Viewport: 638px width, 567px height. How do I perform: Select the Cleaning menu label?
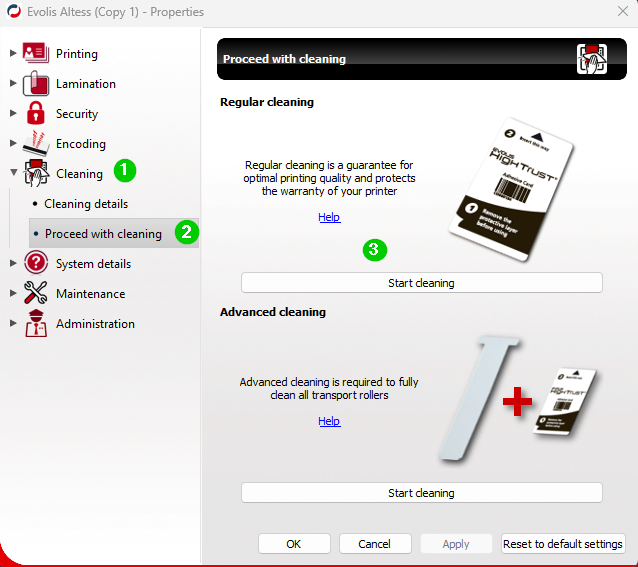pyautogui.click(x=79, y=174)
